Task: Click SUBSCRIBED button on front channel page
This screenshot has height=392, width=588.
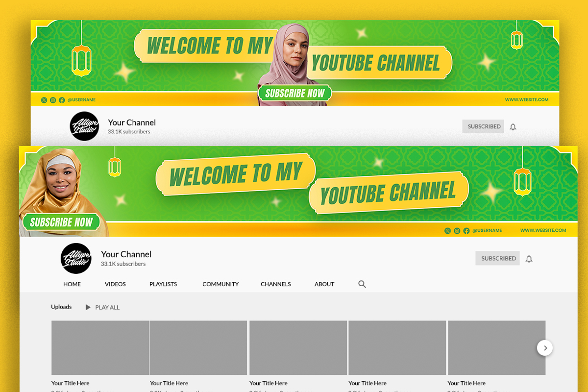Action: (497, 258)
